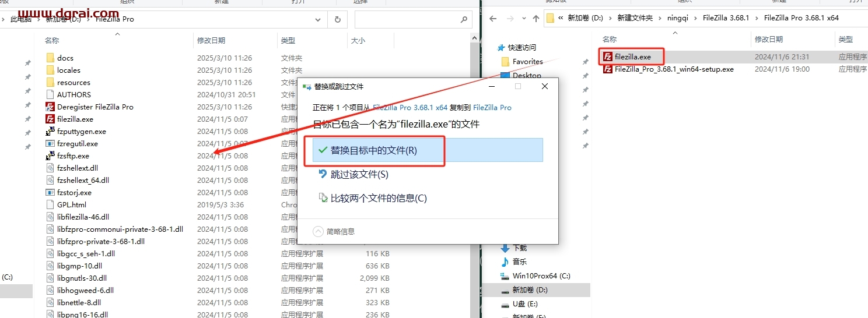Select libfzpro-commonui-private-3-68-1.dll file name
Image resolution: width=868 pixels, height=318 pixels.
click(x=120, y=229)
